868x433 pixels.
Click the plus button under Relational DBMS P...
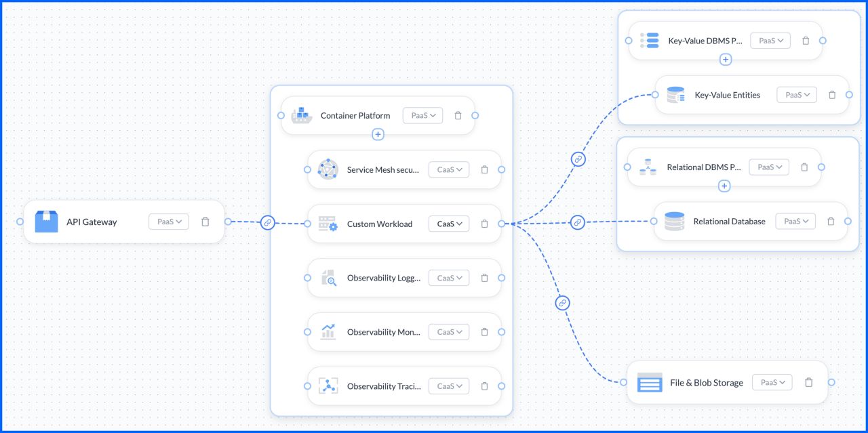pyautogui.click(x=724, y=186)
